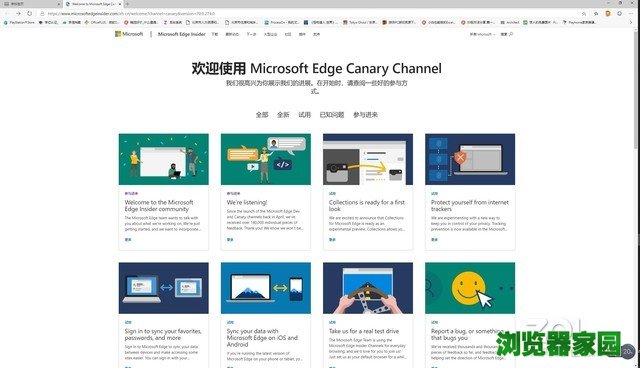
Task: Open the Collections first look card image
Action: (368, 159)
